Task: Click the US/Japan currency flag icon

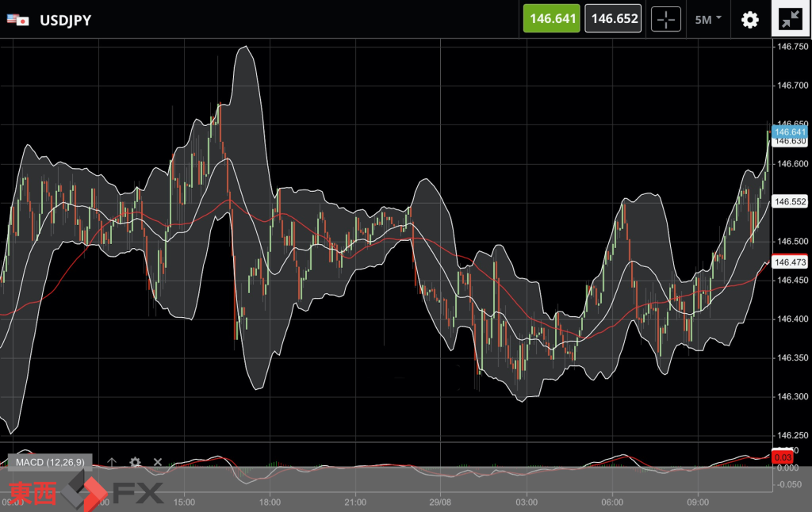Action: point(17,20)
